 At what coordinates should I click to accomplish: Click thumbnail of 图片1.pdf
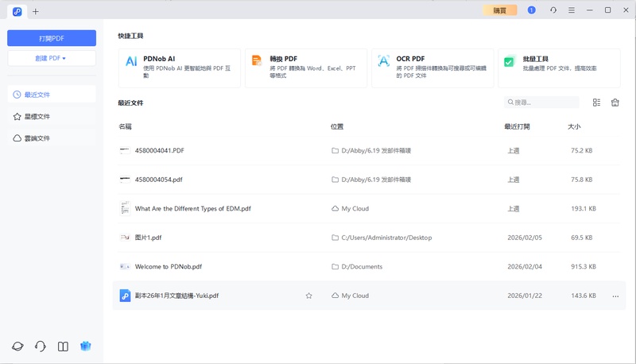(x=125, y=238)
